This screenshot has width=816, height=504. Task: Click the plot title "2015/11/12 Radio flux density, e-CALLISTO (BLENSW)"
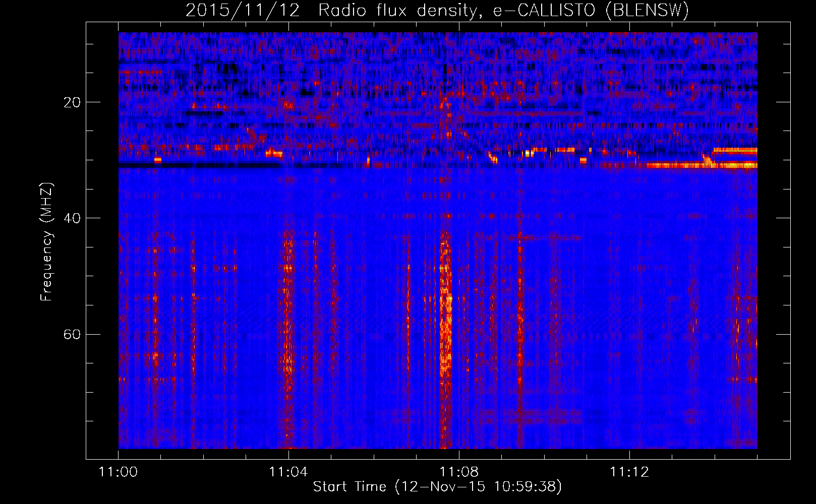[437, 10]
